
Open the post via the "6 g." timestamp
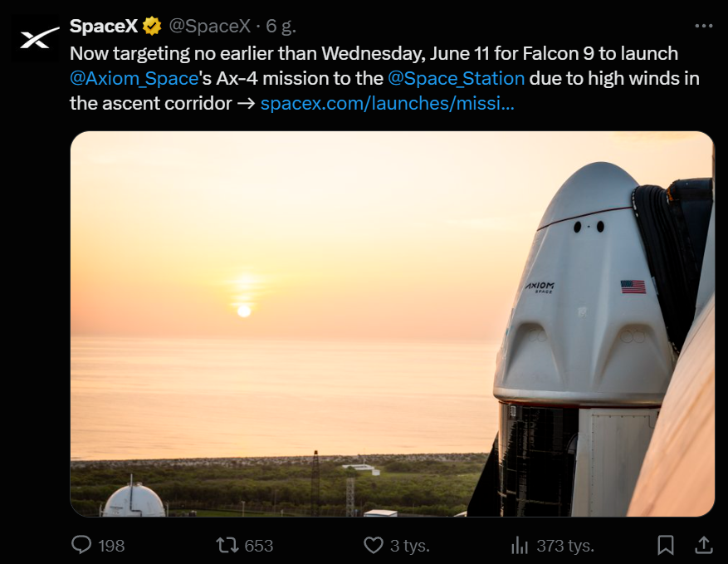point(281,27)
